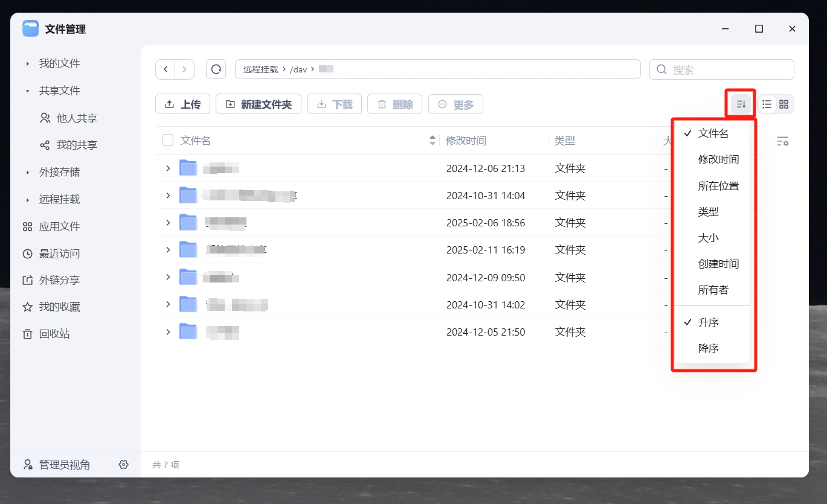Toggle sort arrows on 文件名 column header
The height and width of the screenshot is (504, 827).
point(433,141)
